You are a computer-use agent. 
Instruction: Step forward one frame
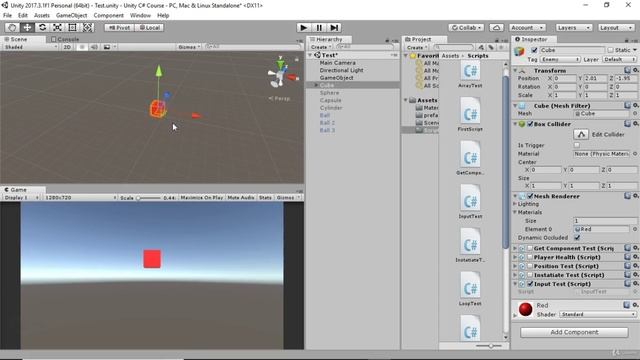pos(334,27)
